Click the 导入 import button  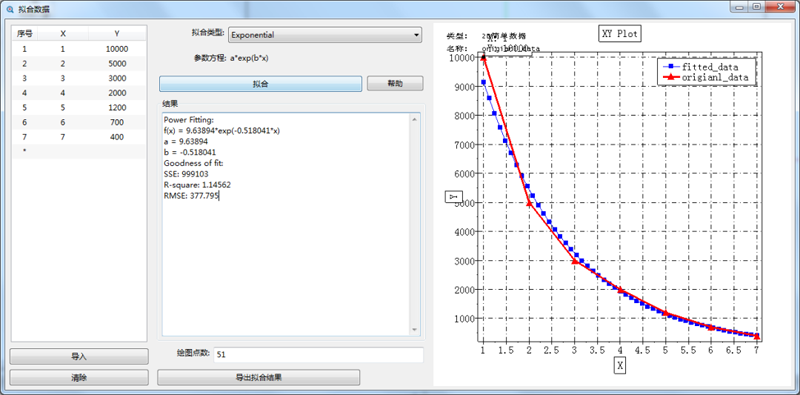click(x=79, y=356)
